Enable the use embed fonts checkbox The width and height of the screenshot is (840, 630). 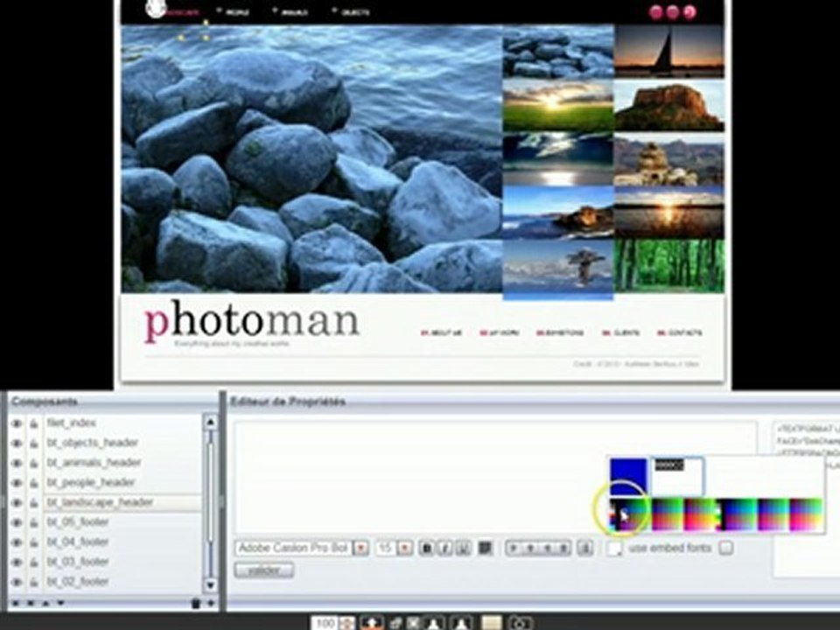(726, 548)
